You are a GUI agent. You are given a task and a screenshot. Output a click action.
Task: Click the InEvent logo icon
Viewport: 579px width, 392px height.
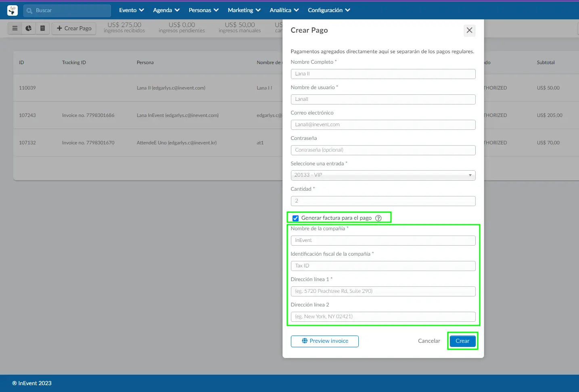(x=13, y=10)
